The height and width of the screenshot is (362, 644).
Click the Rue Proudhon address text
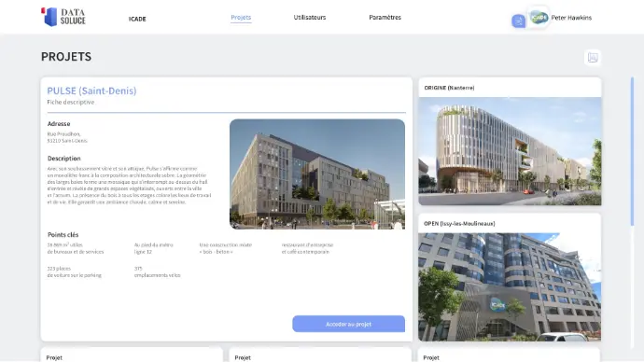pos(67,137)
